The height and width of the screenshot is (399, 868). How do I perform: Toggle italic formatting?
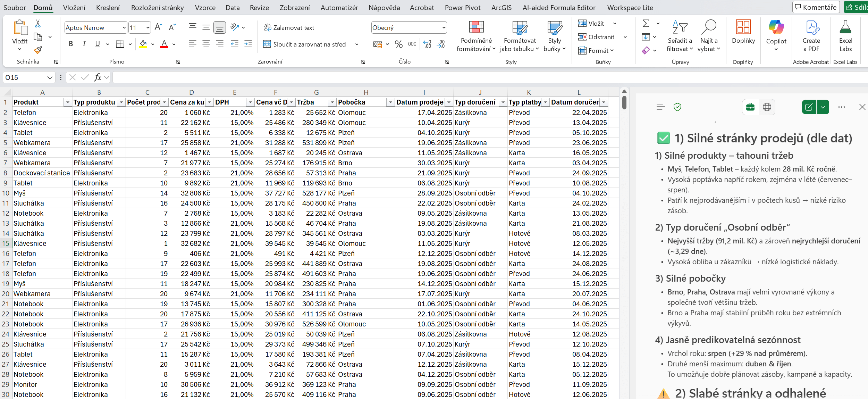[x=84, y=44]
